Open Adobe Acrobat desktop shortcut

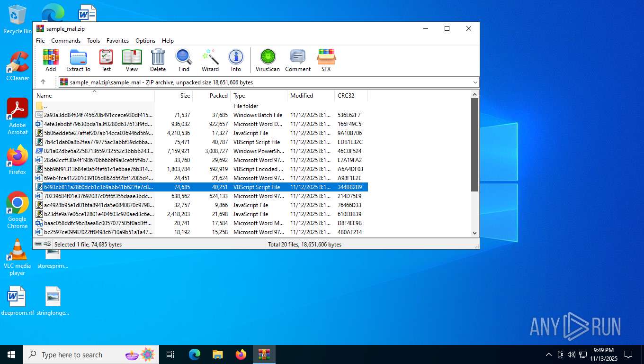pyautogui.click(x=18, y=116)
